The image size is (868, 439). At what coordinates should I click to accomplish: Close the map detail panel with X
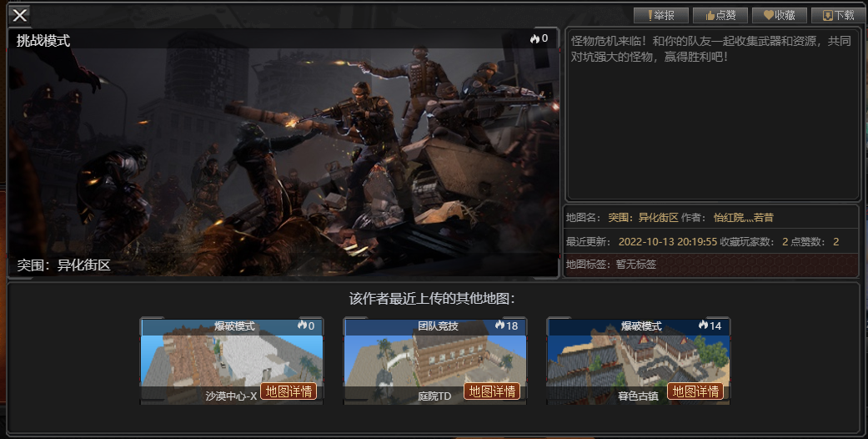pyautogui.click(x=20, y=15)
